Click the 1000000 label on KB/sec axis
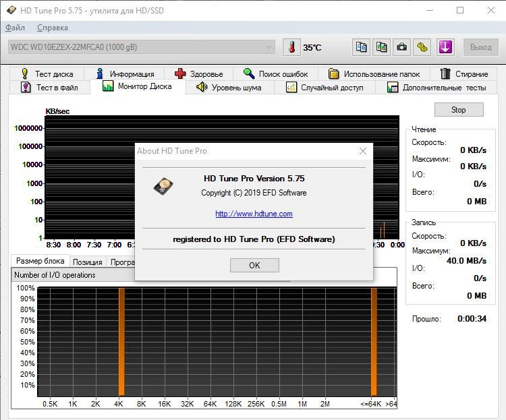506x420 pixels. (x=28, y=128)
